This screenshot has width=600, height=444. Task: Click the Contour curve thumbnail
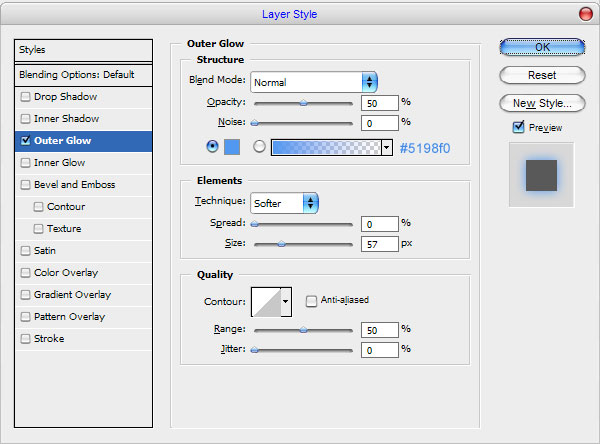click(266, 302)
